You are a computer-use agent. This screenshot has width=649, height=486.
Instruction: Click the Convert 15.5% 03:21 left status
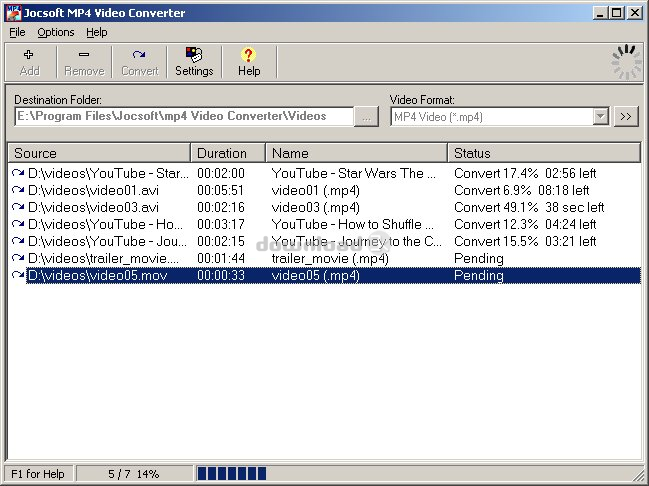pos(525,241)
